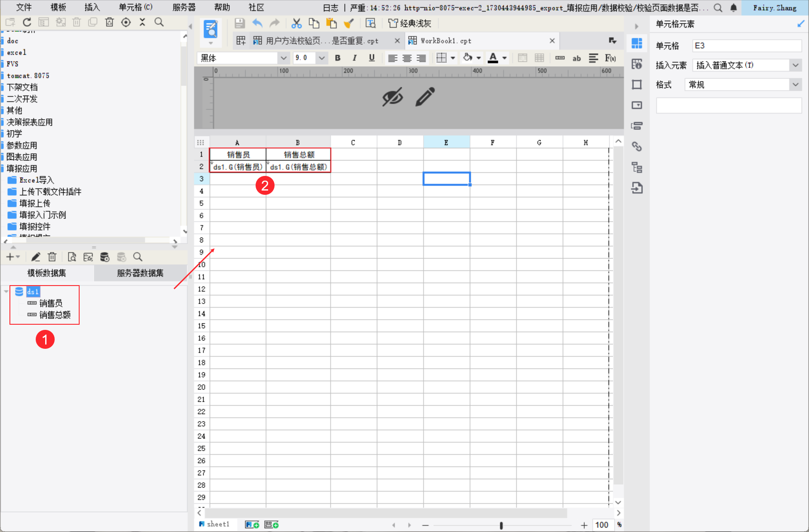Screen dimensions: 809x532
Task: Open the 经典浅灰 theme button
Action: 410,23
